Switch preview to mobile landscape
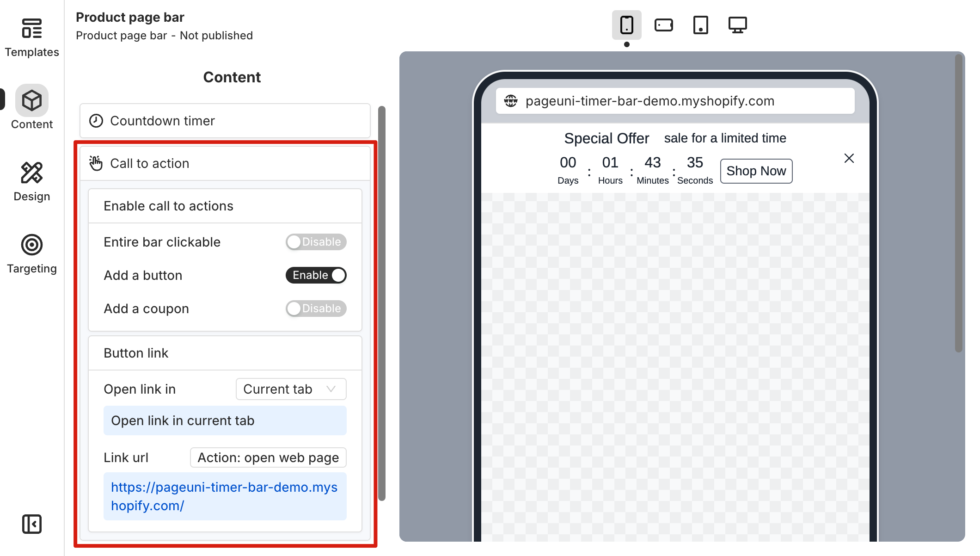 pos(664,25)
